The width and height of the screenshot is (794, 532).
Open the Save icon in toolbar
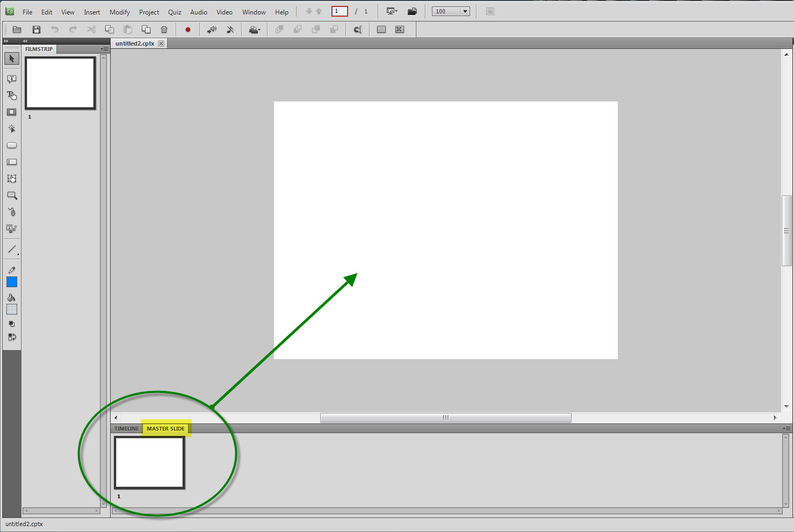37,30
